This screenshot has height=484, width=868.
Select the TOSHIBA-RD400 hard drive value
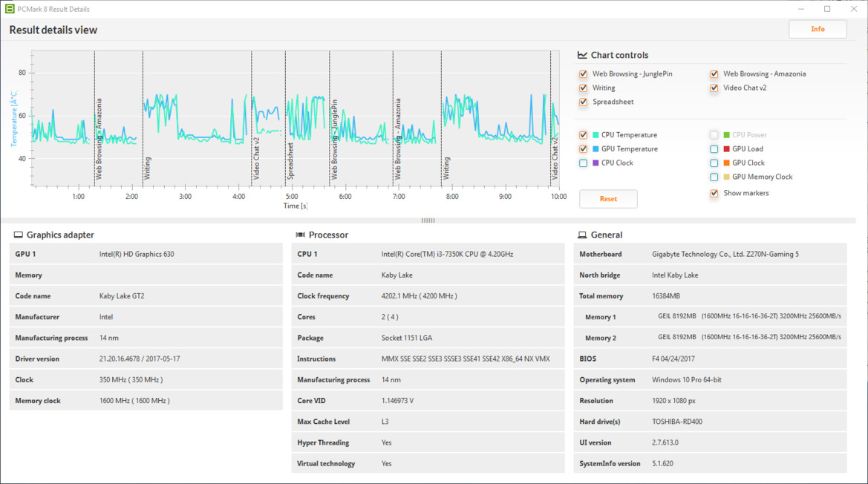(677, 422)
